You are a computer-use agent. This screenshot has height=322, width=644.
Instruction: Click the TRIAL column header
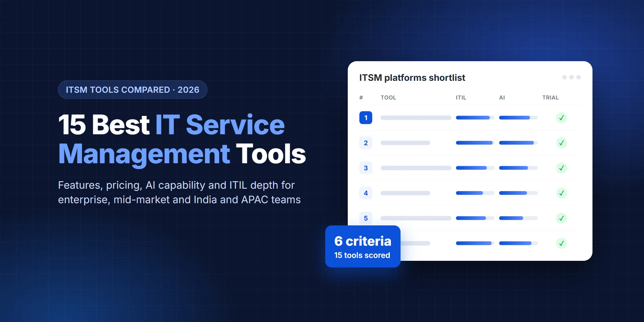tap(551, 98)
